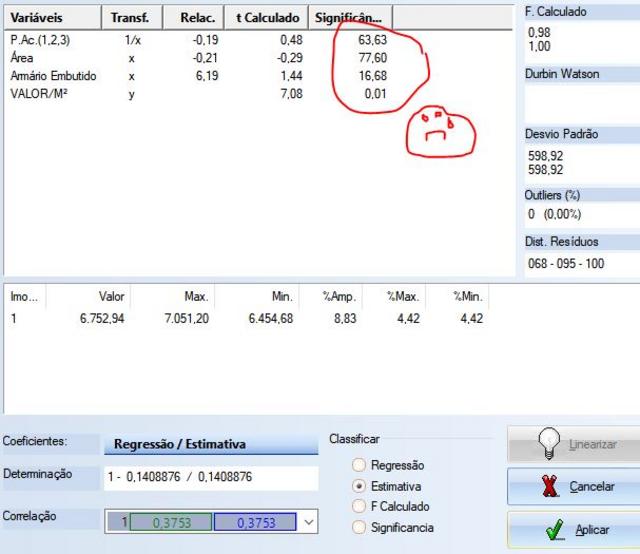640x554 pixels.
Task: Click the 16,68 significance value
Action: tap(372, 76)
